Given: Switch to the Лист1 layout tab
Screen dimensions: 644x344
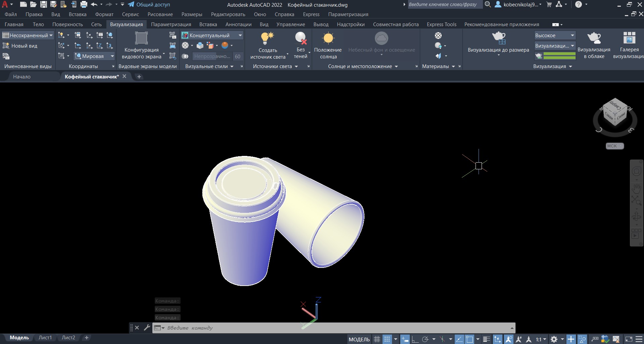Looking at the screenshot, I should pos(45,338).
